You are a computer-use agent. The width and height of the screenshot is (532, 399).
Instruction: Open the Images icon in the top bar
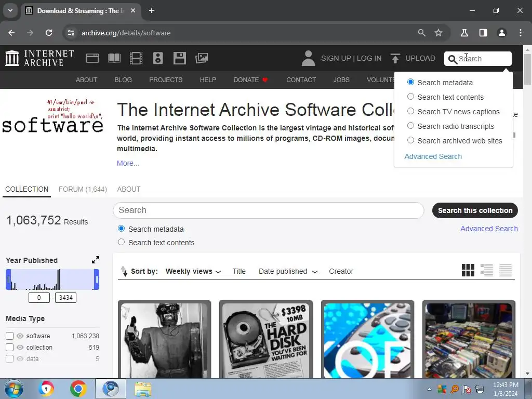coord(202,58)
